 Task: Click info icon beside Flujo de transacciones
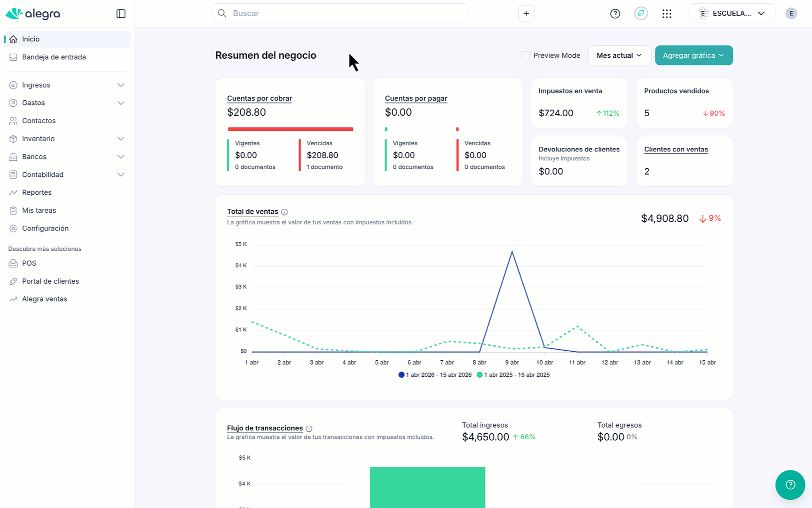click(309, 429)
